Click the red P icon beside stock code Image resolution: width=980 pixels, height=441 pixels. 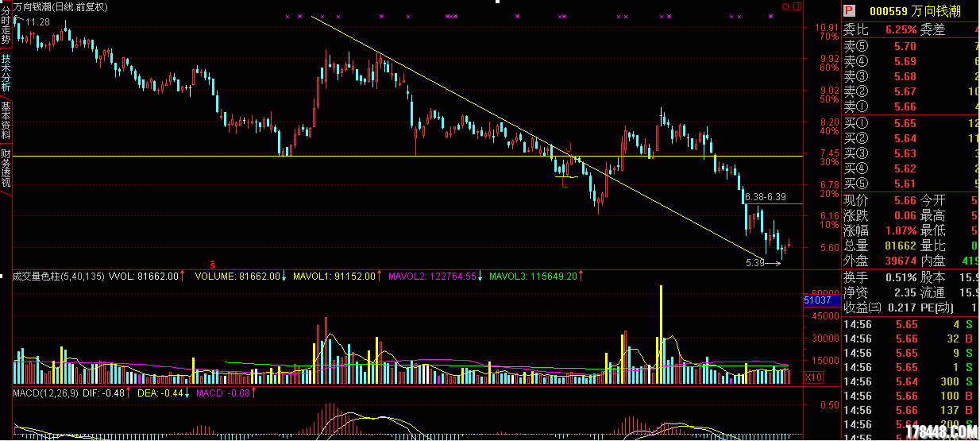pyautogui.click(x=848, y=11)
